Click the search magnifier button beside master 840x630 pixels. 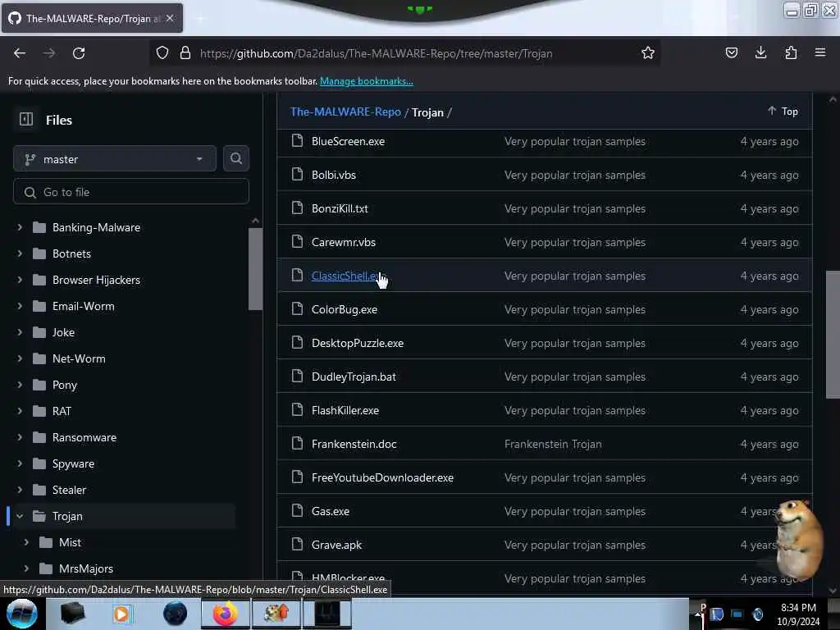(235, 158)
